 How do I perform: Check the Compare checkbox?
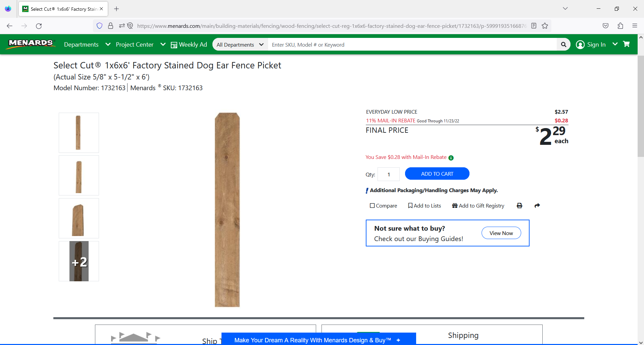coord(372,205)
